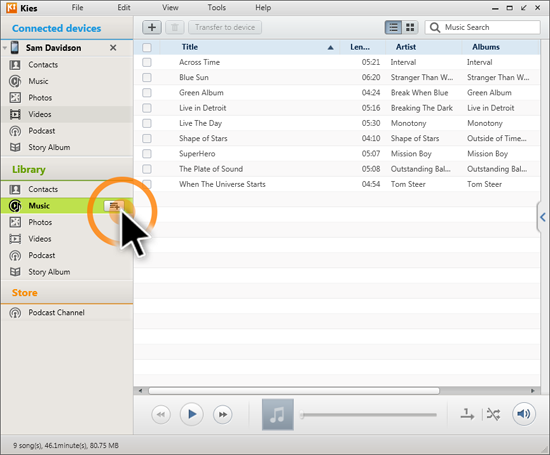
Task: Open device Contacts under Sam Davidson
Action: 67,65
